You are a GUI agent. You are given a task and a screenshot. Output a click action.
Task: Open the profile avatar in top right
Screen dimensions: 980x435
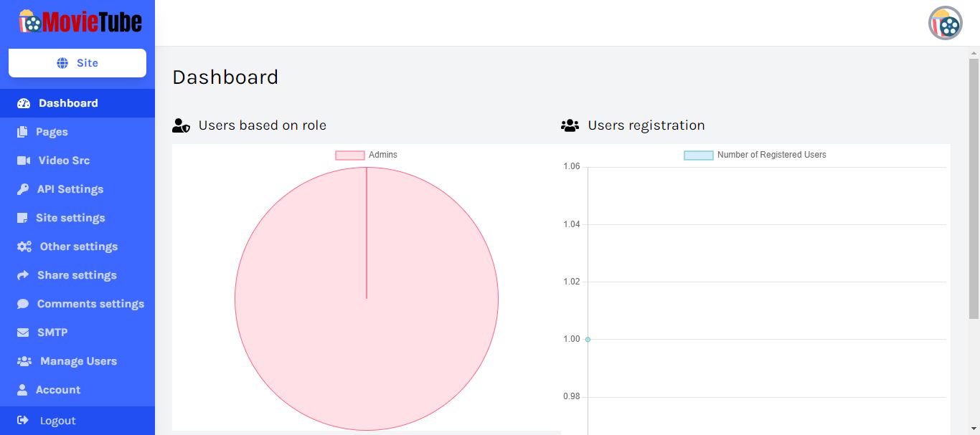click(945, 24)
